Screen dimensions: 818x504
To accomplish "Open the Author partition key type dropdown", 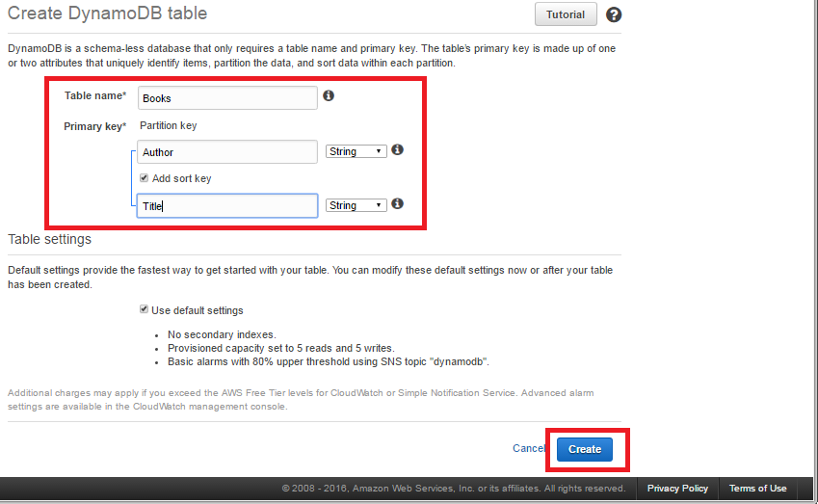I will [356, 151].
